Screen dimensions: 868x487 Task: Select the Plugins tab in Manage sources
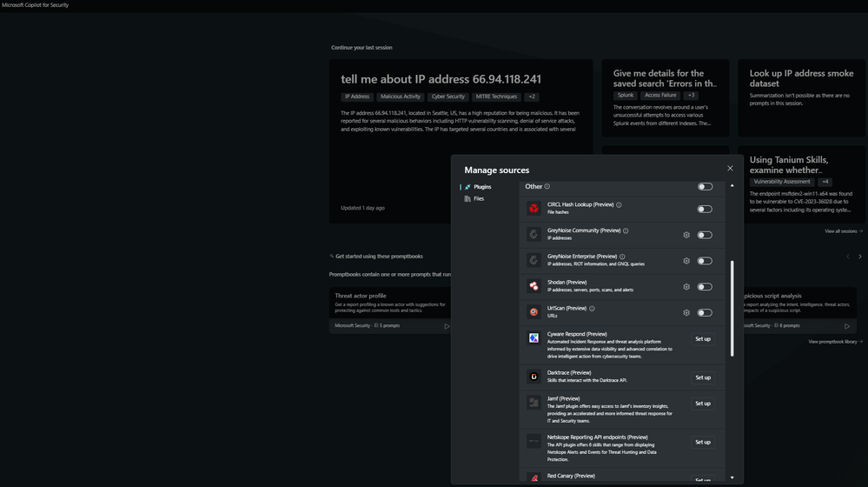478,187
